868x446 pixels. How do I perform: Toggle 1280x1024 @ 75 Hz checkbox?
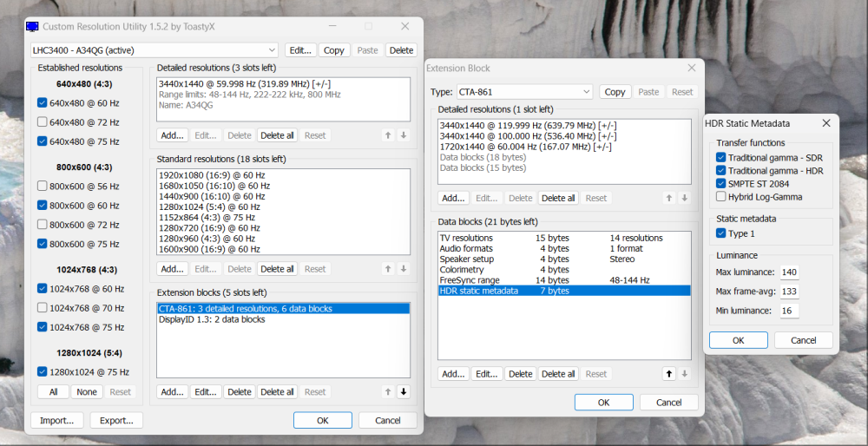[42, 372]
